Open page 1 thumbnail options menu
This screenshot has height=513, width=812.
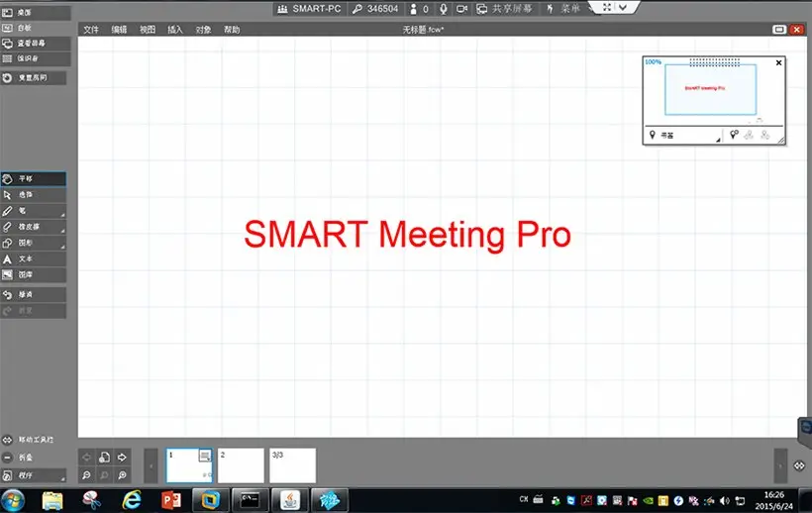click(205, 456)
